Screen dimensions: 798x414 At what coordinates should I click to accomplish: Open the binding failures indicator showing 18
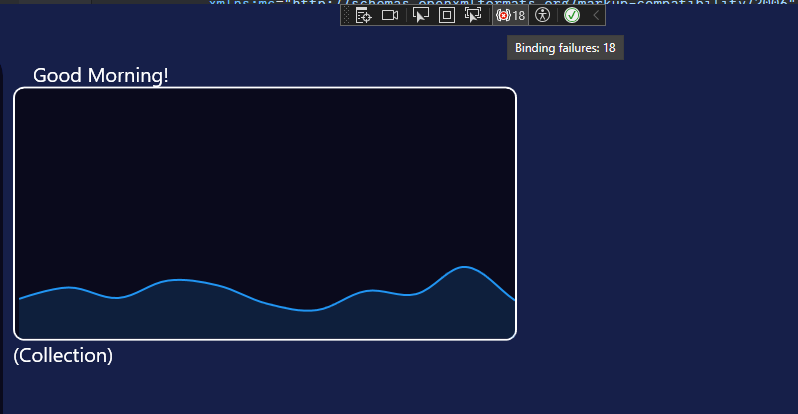click(510, 15)
